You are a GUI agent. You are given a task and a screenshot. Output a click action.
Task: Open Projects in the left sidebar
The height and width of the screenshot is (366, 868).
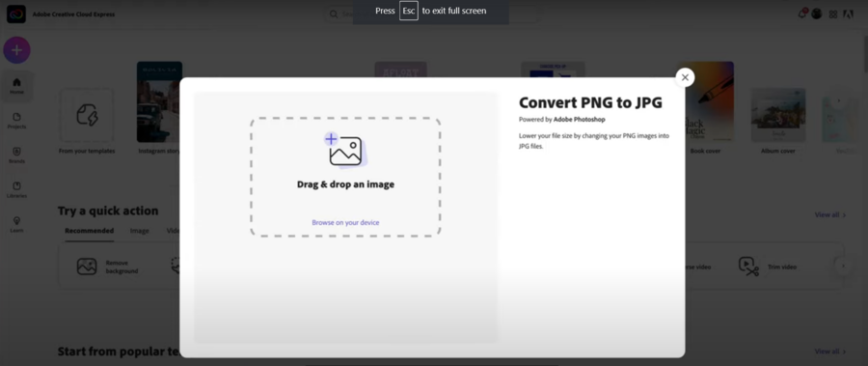[x=16, y=121]
